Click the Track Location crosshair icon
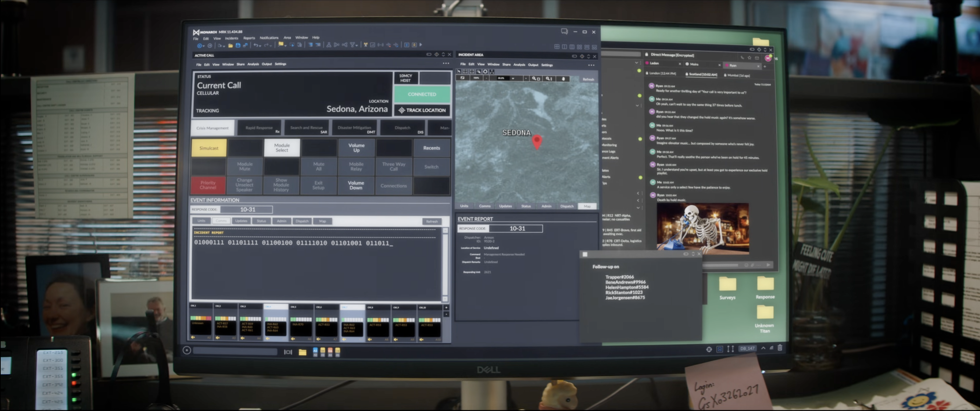The height and width of the screenshot is (411, 980). pos(401,110)
